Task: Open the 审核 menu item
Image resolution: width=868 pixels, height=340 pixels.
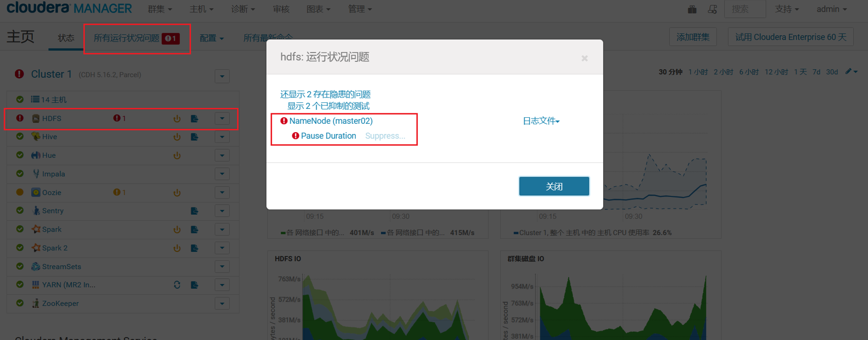Action: point(281,9)
